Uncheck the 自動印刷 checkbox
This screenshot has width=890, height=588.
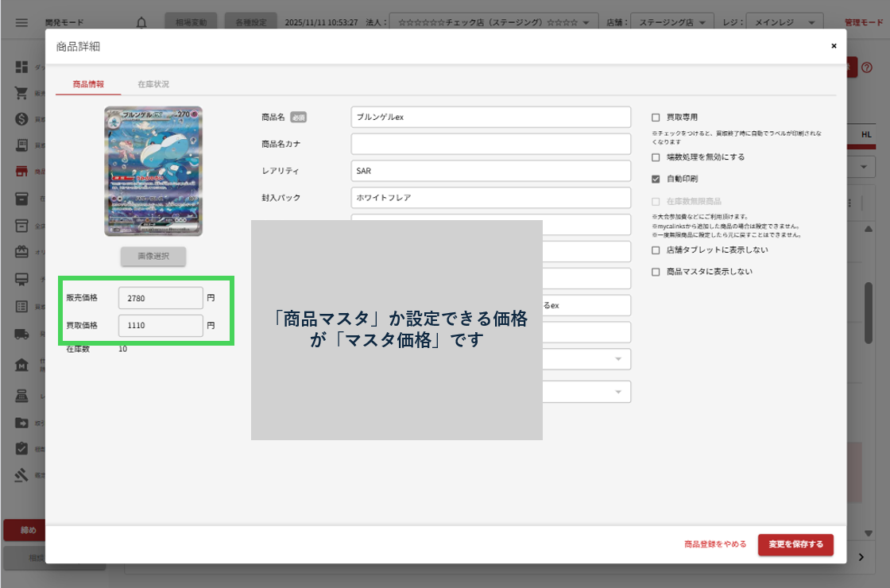pyautogui.click(x=656, y=179)
